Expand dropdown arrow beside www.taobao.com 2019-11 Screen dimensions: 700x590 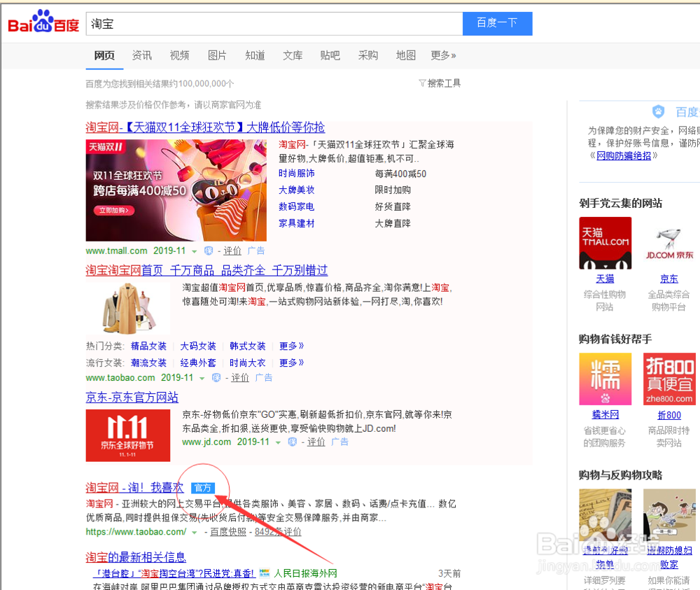(202, 379)
